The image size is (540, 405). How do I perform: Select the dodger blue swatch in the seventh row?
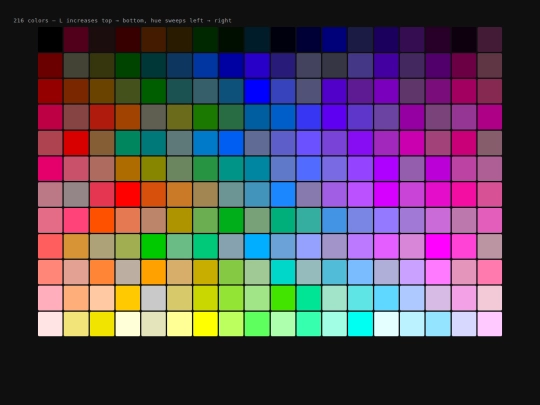283,195
